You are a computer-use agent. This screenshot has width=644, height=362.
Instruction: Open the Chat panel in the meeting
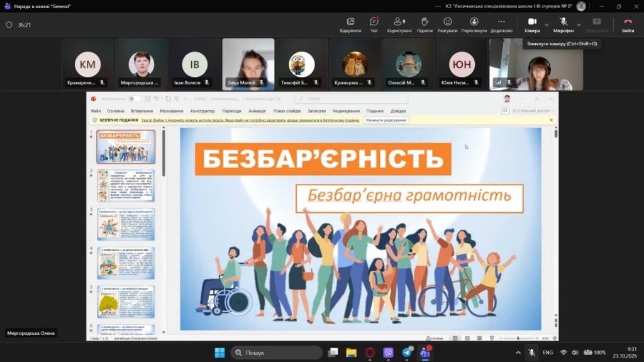pos(374,25)
